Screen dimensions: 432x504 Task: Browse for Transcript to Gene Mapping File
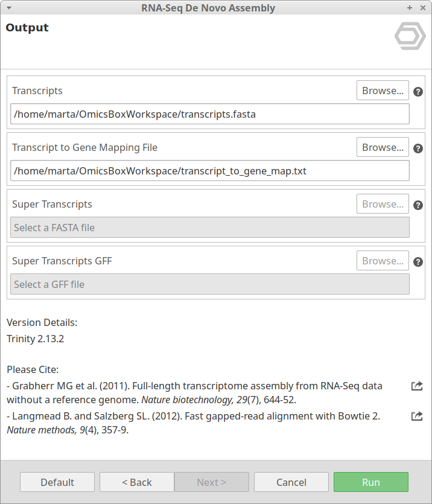[383, 148]
